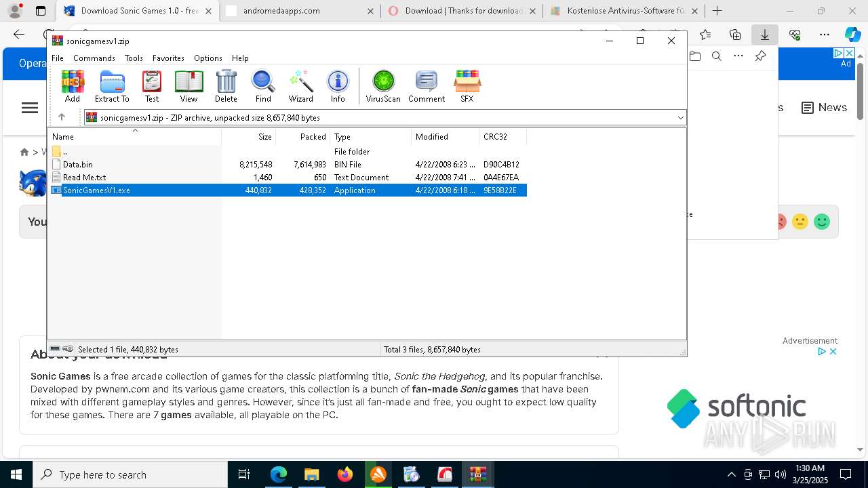The image size is (868, 488).
Task: Open the Edge profile icon
Action: click(x=15, y=11)
